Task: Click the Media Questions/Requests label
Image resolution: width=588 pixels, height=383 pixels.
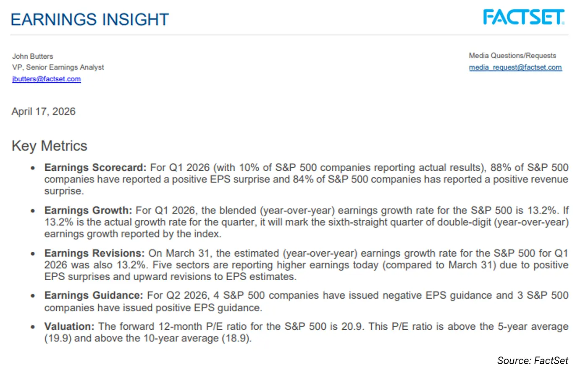Action: tap(512, 55)
